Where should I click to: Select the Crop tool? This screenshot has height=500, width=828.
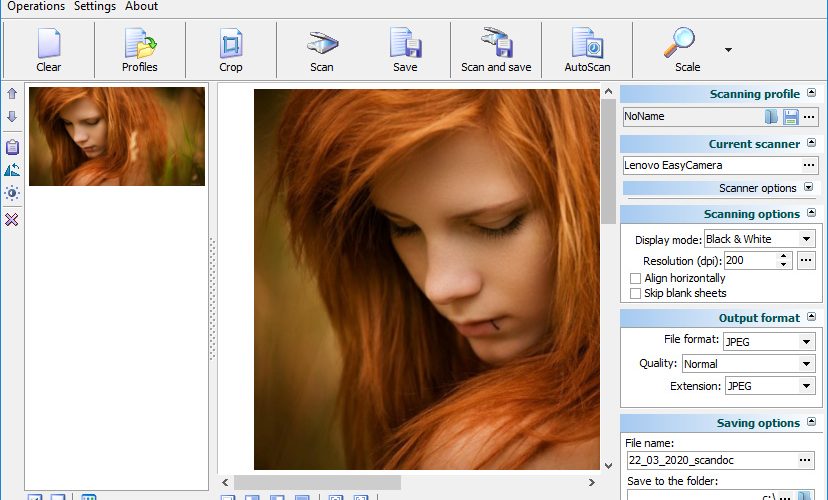[x=231, y=50]
